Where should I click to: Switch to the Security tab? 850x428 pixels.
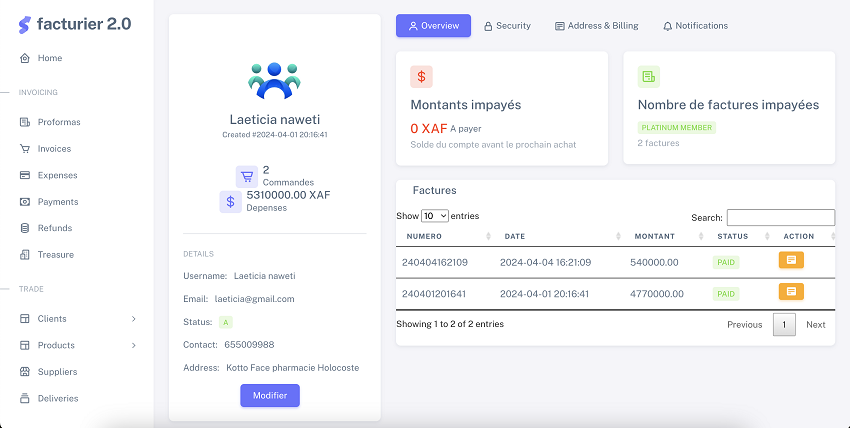(507, 26)
